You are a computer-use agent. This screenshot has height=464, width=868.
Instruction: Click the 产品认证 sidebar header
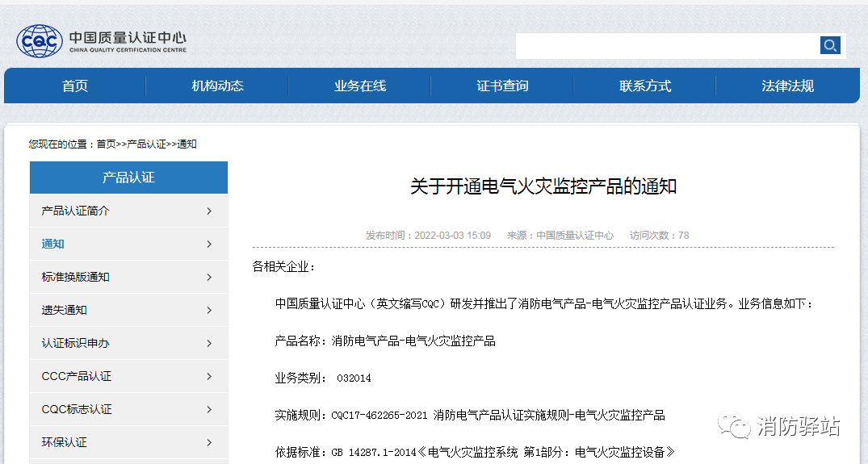coord(128,178)
